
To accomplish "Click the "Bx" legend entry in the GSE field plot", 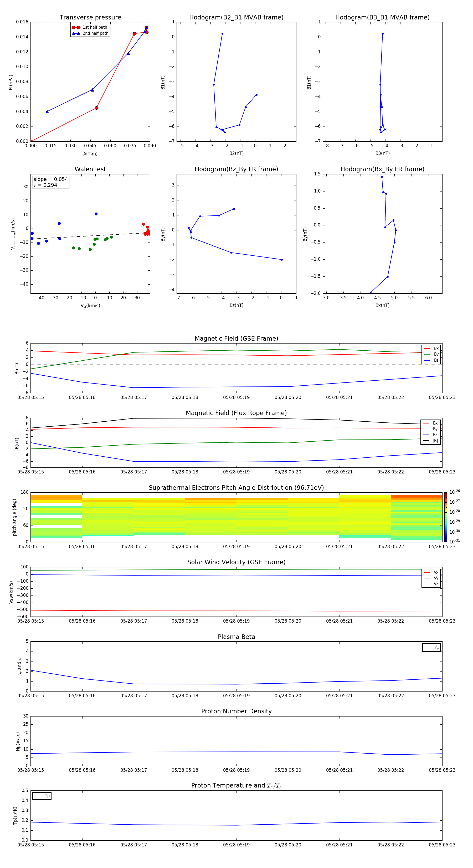I will tap(431, 349).
